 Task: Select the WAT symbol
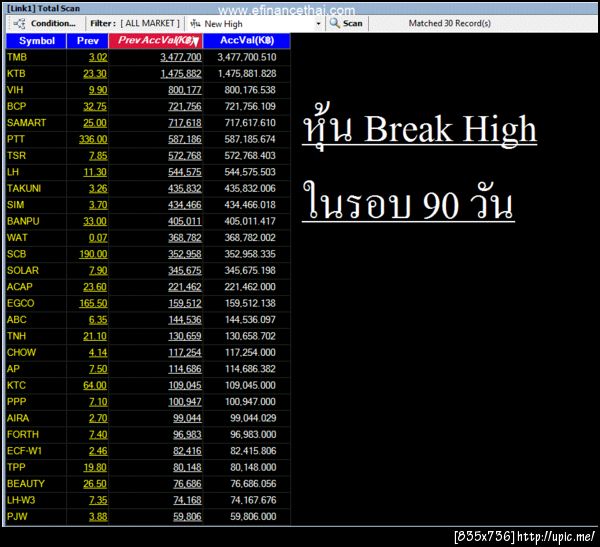[x=17, y=238]
